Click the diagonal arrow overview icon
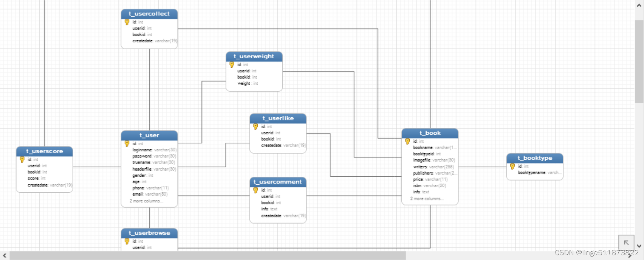The width and height of the screenshot is (644, 260). pyautogui.click(x=626, y=243)
